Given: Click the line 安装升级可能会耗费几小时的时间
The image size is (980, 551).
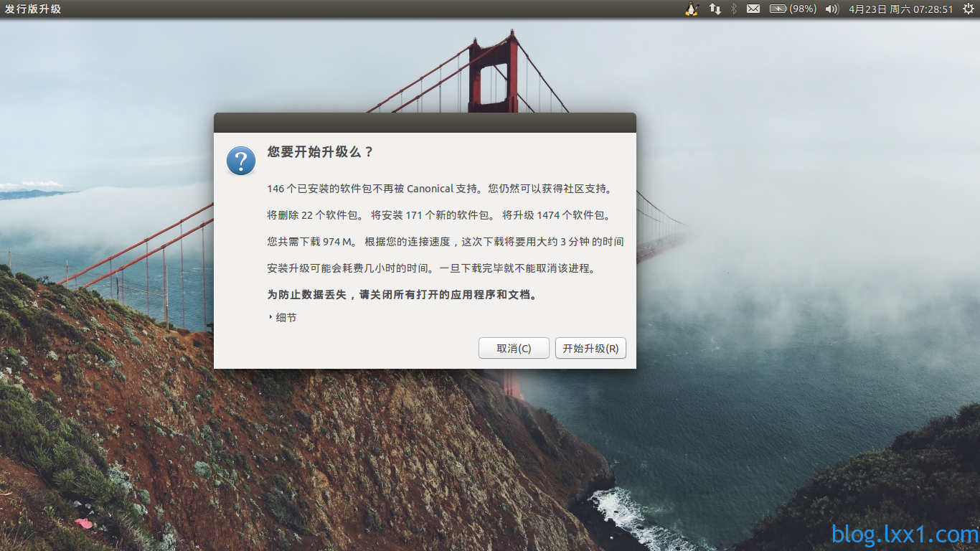Looking at the screenshot, I should tap(431, 268).
